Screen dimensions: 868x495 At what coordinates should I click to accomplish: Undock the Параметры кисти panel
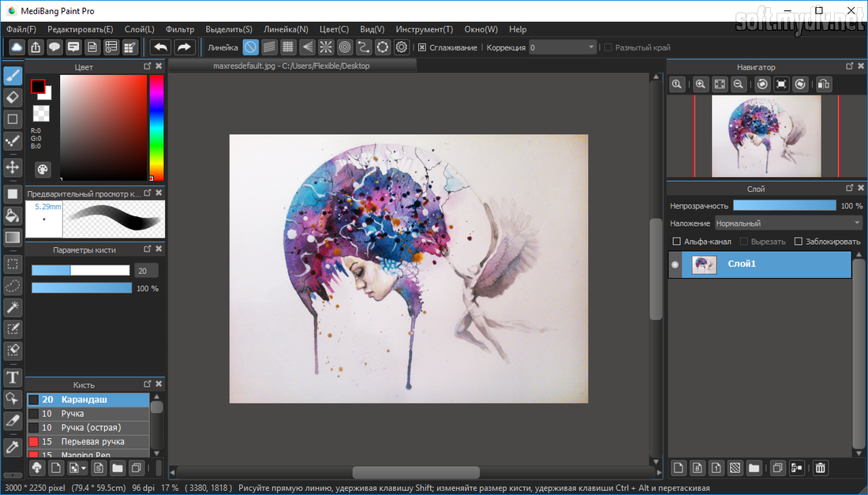tap(148, 249)
